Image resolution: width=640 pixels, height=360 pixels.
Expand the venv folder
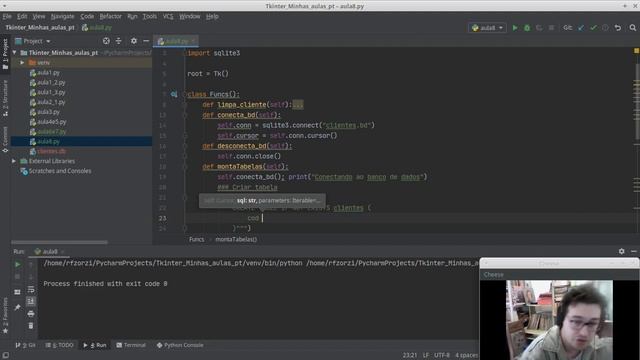pyautogui.click(x=22, y=62)
